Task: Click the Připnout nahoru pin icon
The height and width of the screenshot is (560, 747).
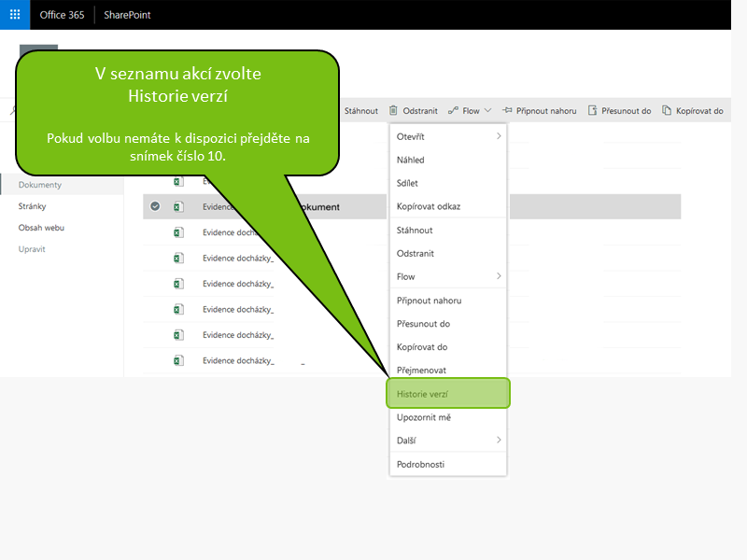Action: [x=508, y=110]
